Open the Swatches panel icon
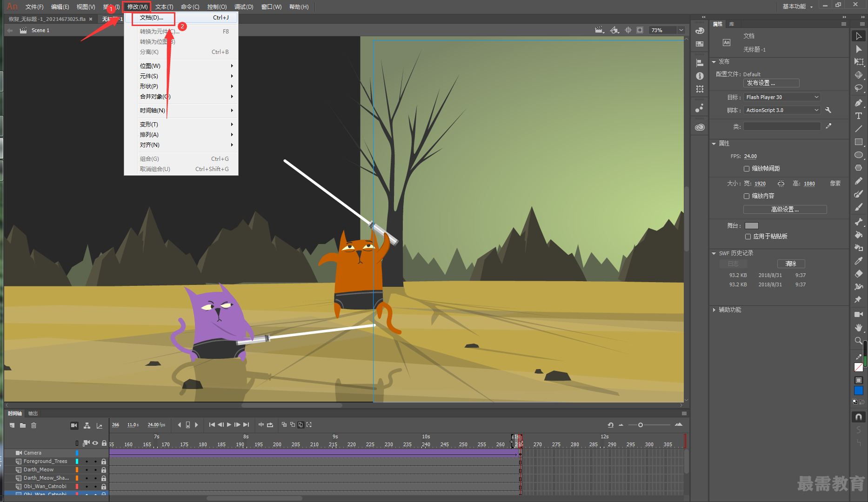This screenshot has width=868, height=502. pos(700,44)
